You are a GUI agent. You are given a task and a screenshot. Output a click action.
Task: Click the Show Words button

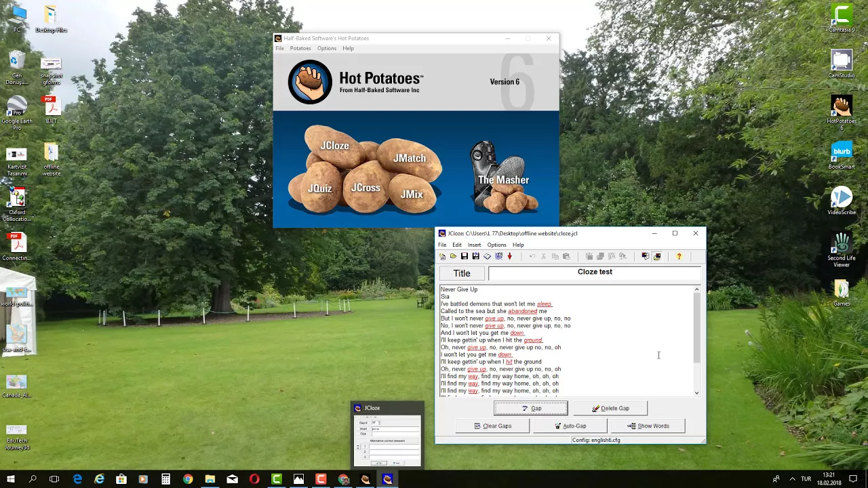tap(648, 426)
